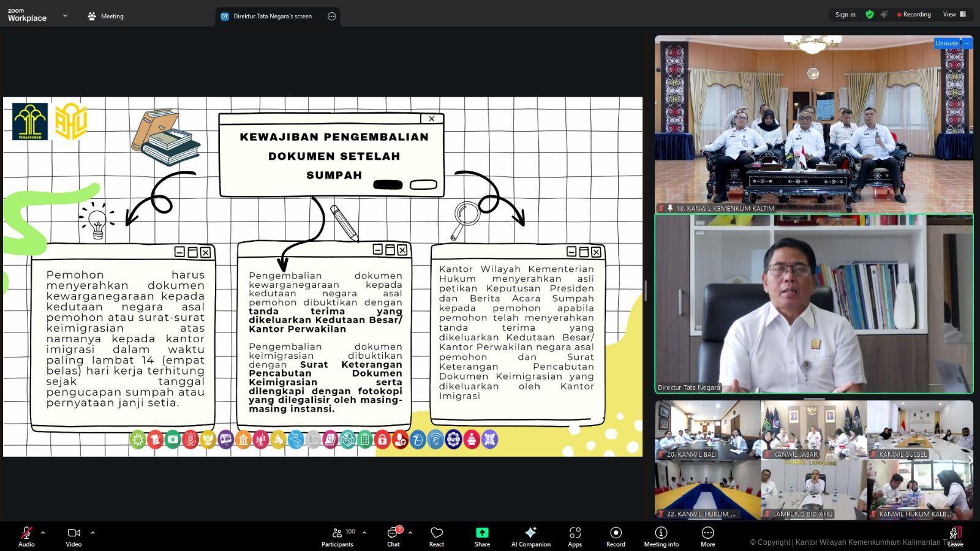This screenshot has width=980, height=551.
Task: Expand video settings arrow next to Video
Action: pyautogui.click(x=92, y=533)
